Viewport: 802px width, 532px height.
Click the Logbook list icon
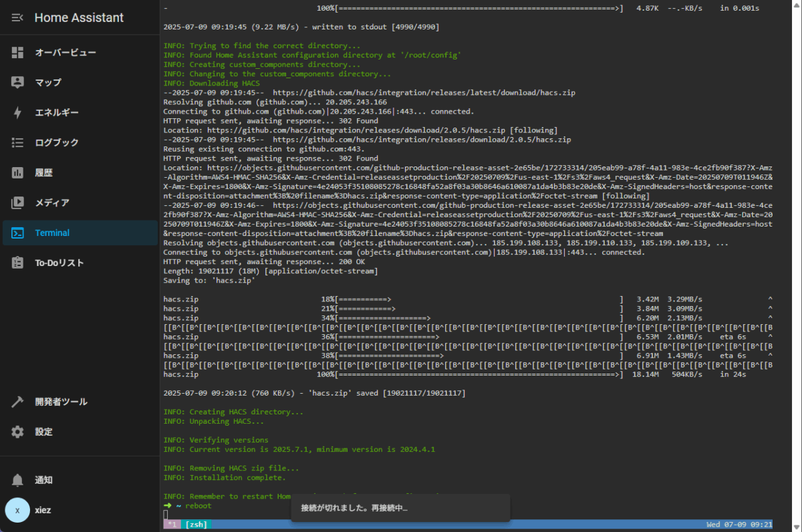pyautogui.click(x=17, y=142)
